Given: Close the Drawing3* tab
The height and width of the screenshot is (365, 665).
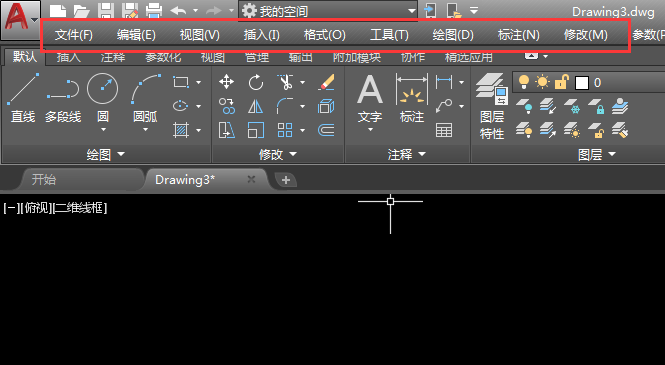Looking at the screenshot, I should point(251,179).
